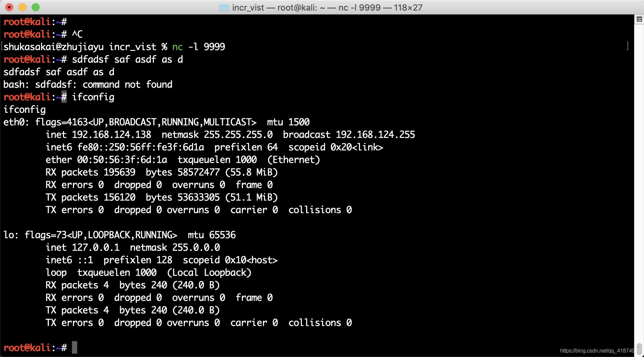Click the terminal scrollbar on right

640,20
